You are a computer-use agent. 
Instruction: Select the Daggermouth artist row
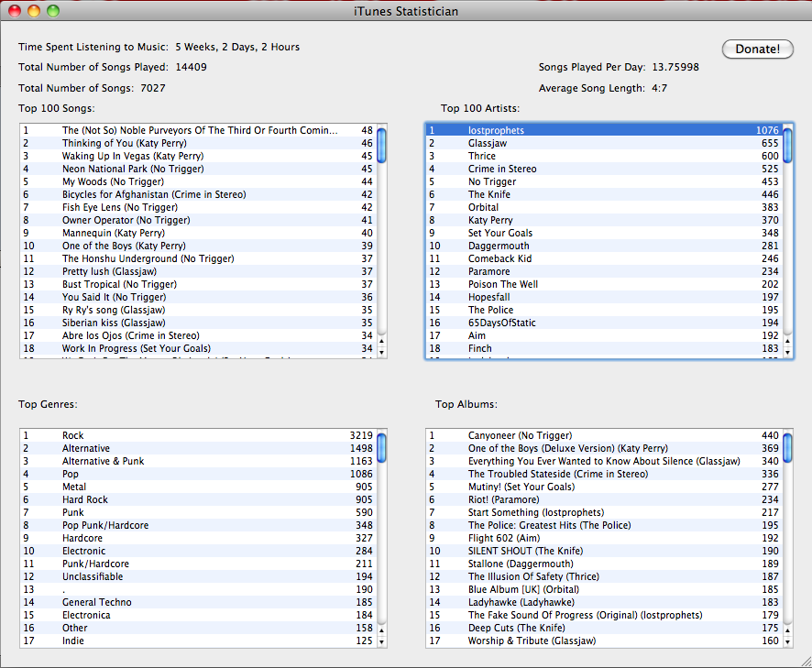[x=604, y=246]
